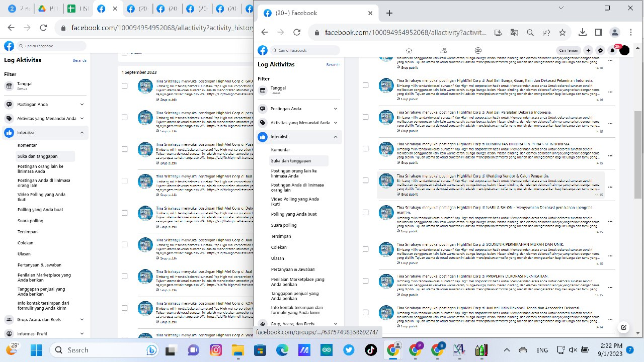Open the Facebook create plus menu
This screenshot has width=644, height=362.
coord(588,50)
